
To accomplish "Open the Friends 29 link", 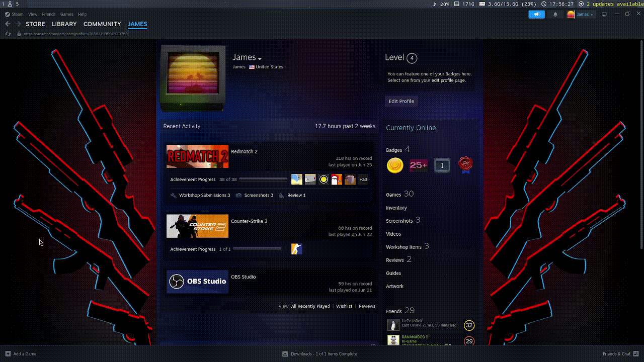I will tap(400, 311).
